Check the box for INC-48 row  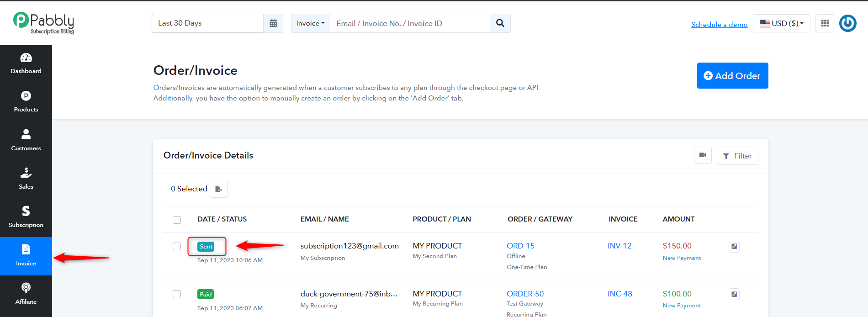tap(177, 294)
